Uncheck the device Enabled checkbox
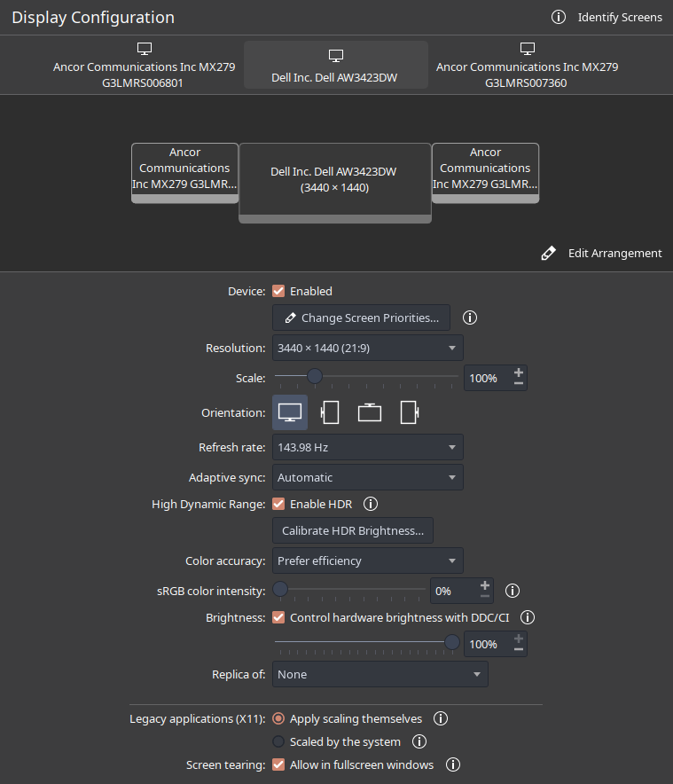The width and height of the screenshot is (673, 784). tap(278, 291)
